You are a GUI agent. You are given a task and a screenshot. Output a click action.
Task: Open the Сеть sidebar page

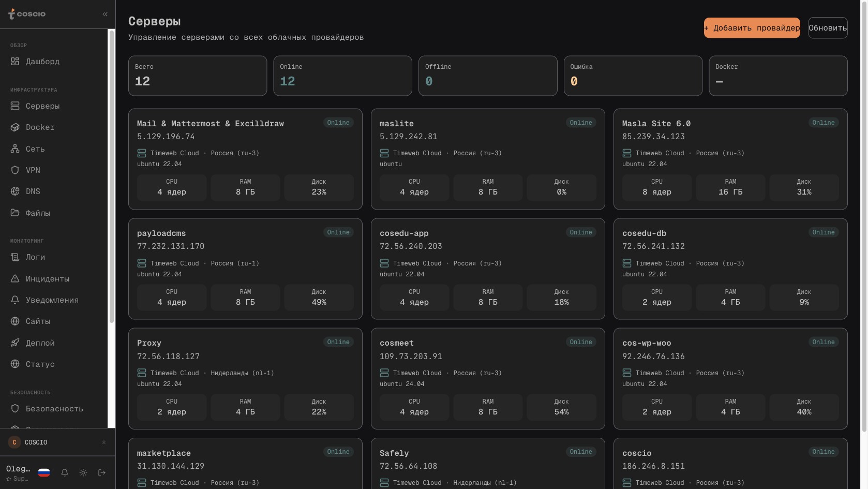54,149
